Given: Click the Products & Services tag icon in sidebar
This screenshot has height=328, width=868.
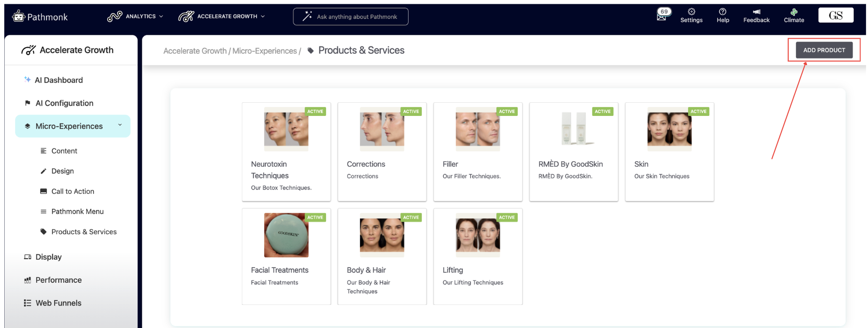Looking at the screenshot, I should click(x=43, y=232).
